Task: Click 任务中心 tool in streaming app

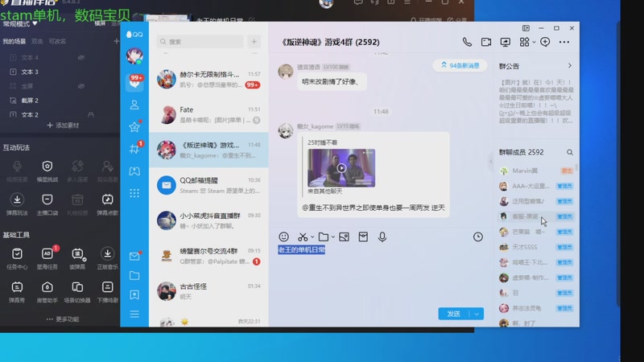Action: [17, 258]
